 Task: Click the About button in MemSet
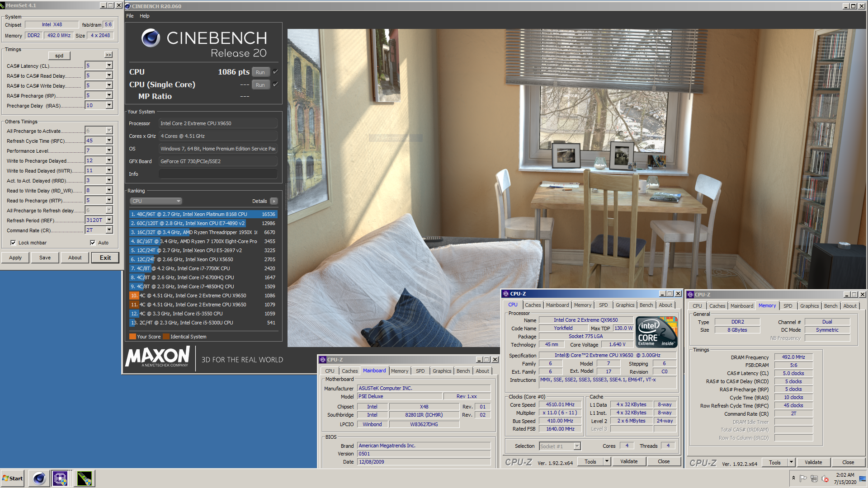pos(75,258)
